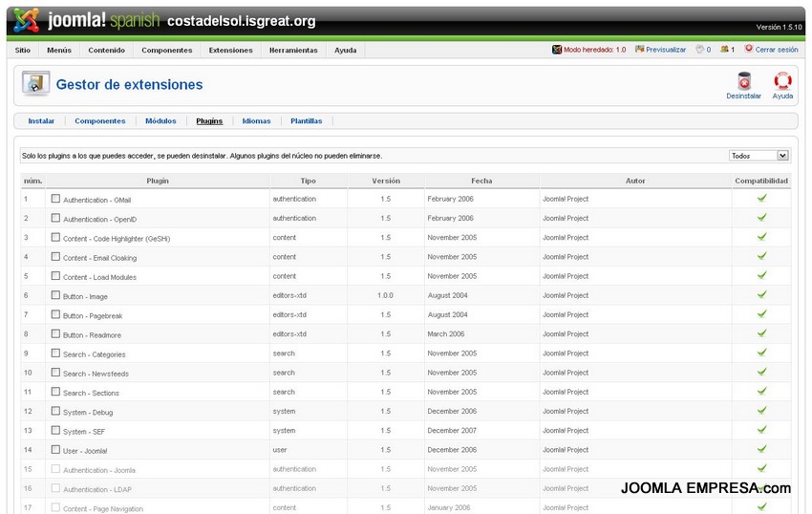Click the Fecha column header
This screenshot has height=514, width=812.
[x=481, y=181]
